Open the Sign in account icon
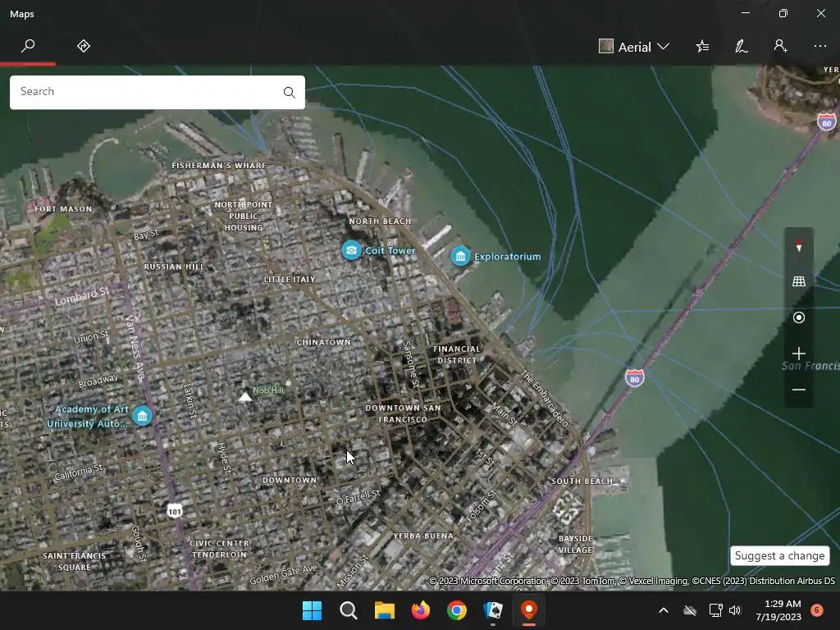 [781, 46]
